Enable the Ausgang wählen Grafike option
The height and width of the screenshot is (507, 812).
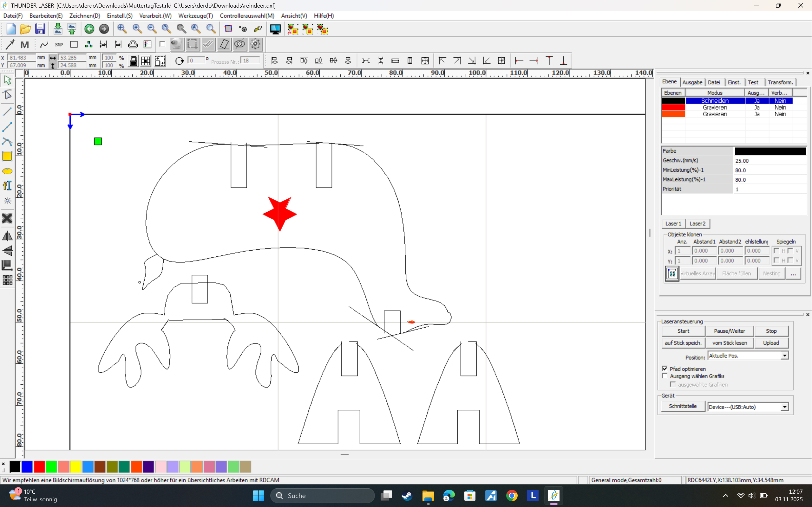click(665, 375)
